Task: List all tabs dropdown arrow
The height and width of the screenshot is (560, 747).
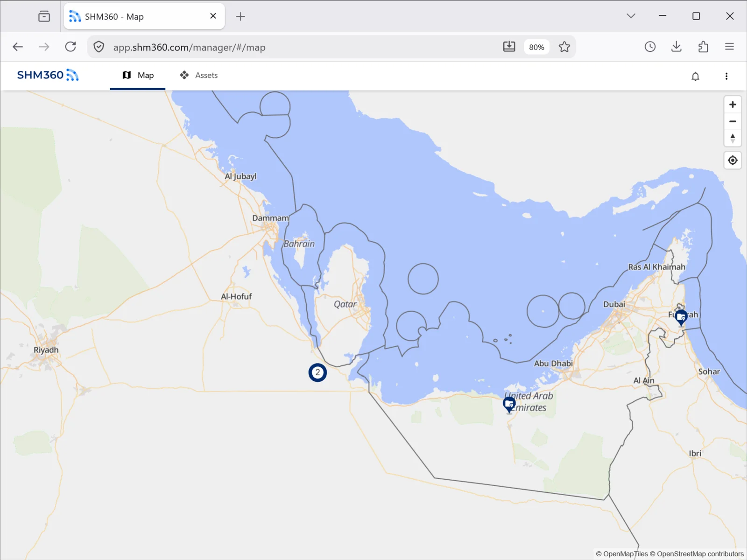Action: [631, 16]
